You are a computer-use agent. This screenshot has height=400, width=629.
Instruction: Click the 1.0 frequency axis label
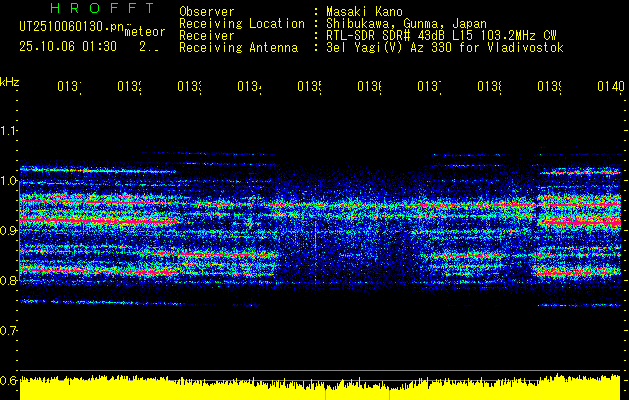8,181
